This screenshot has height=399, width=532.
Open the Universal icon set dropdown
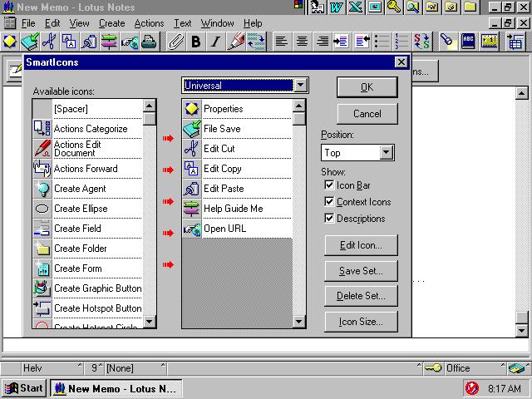click(x=301, y=85)
